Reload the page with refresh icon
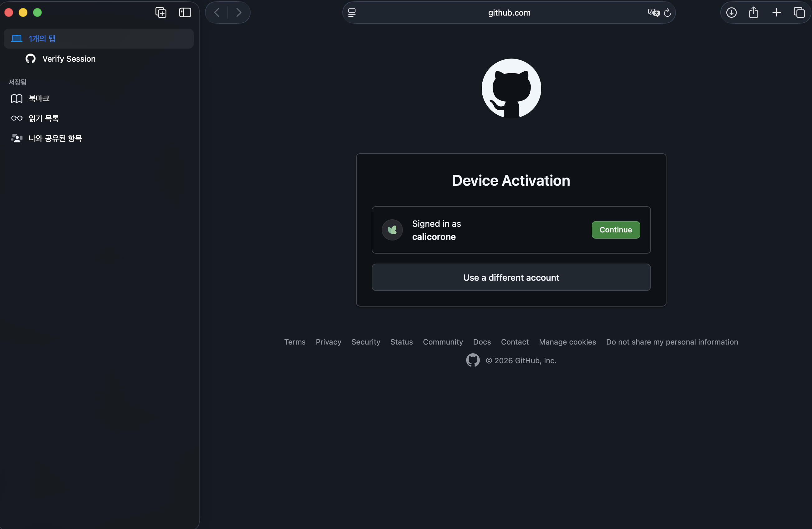Image resolution: width=812 pixels, height=529 pixels. coord(667,13)
